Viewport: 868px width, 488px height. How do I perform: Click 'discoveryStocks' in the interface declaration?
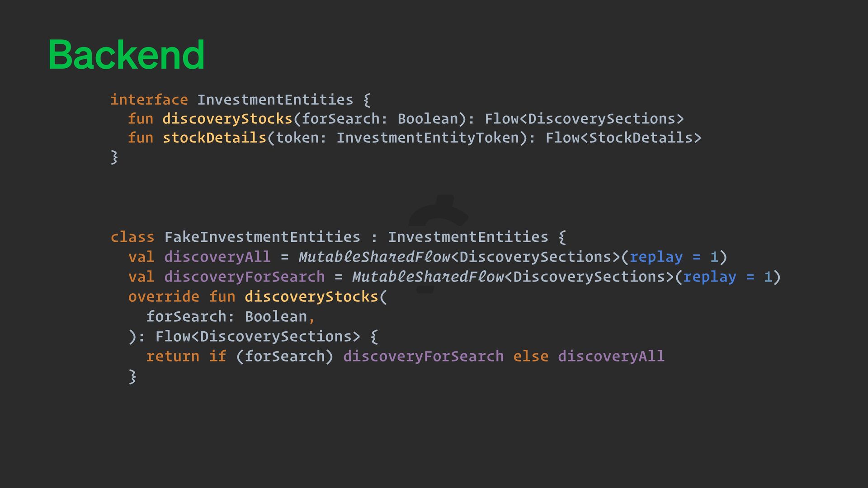click(x=227, y=119)
